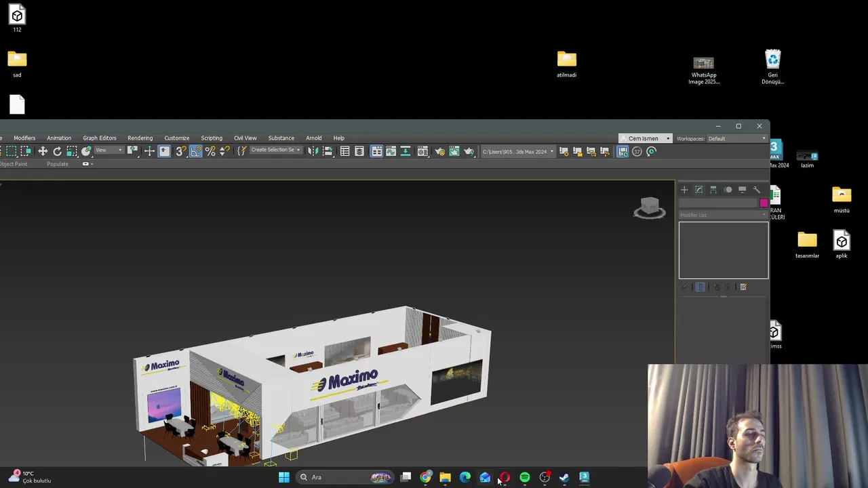Image resolution: width=868 pixels, height=488 pixels.
Task: Click the clock-style icon after 37
Action: click(x=651, y=151)
